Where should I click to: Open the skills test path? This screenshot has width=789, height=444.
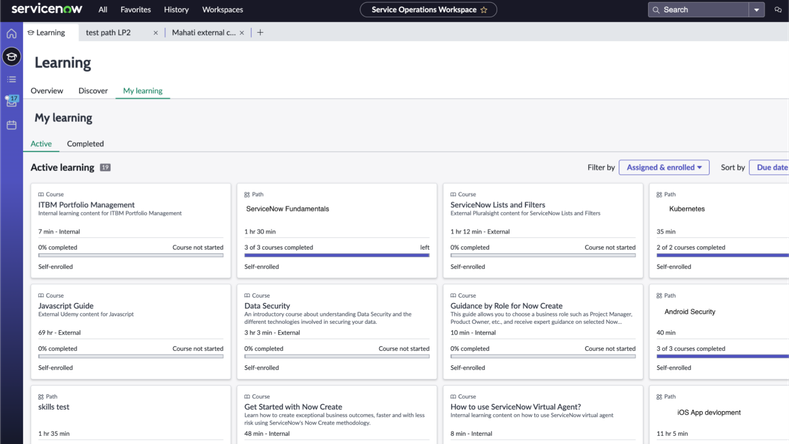click(x=54, y=407)
